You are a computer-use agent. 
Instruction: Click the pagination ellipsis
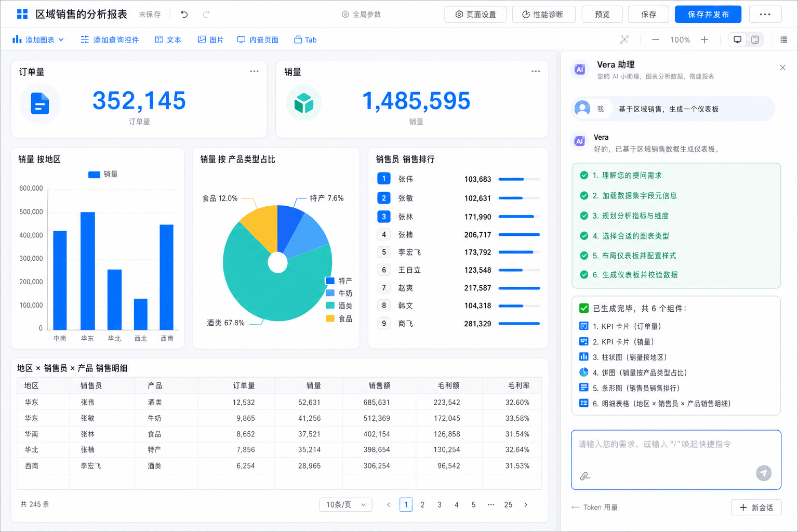coord(491,504)
